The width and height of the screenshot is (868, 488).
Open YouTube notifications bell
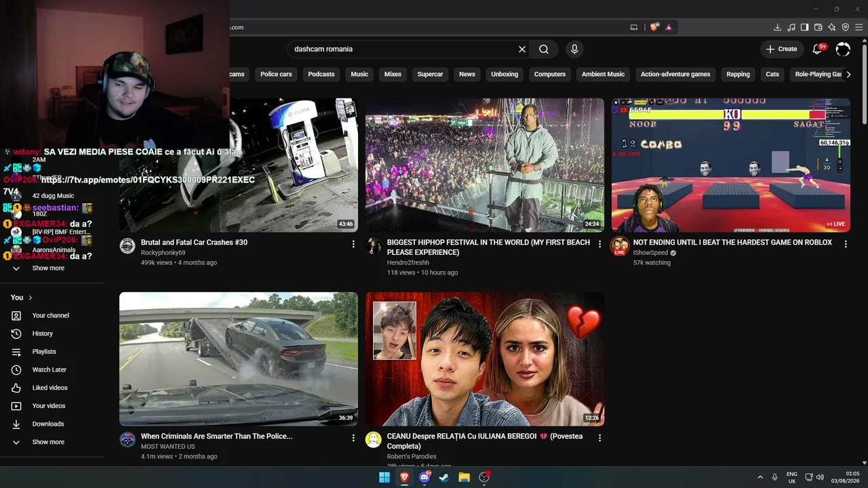(x=817, y=49)
